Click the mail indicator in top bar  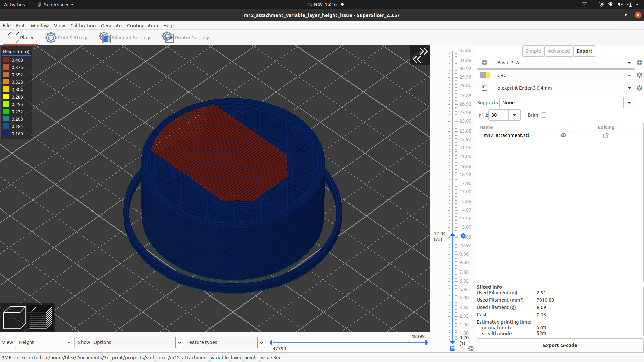(x=585, y=4)
